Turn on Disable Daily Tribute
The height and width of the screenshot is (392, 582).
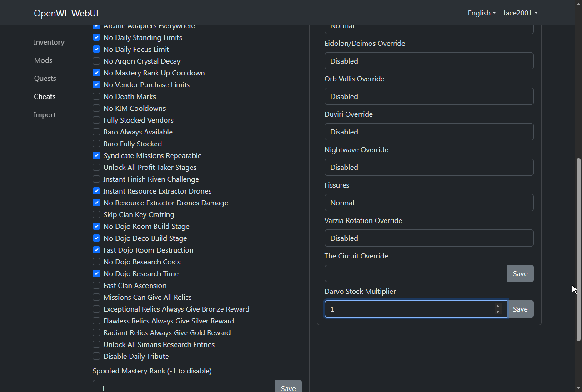coord(96,356)
